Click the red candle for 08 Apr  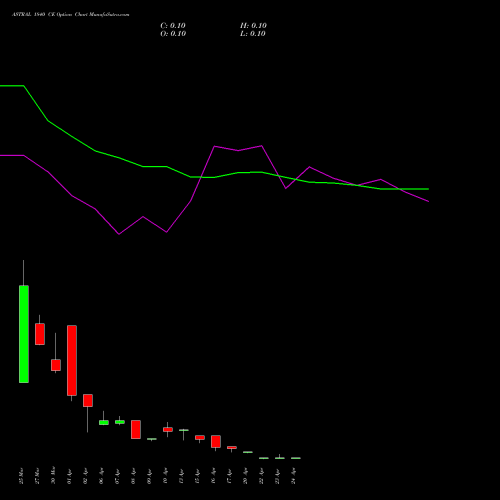tap(136, 429)
